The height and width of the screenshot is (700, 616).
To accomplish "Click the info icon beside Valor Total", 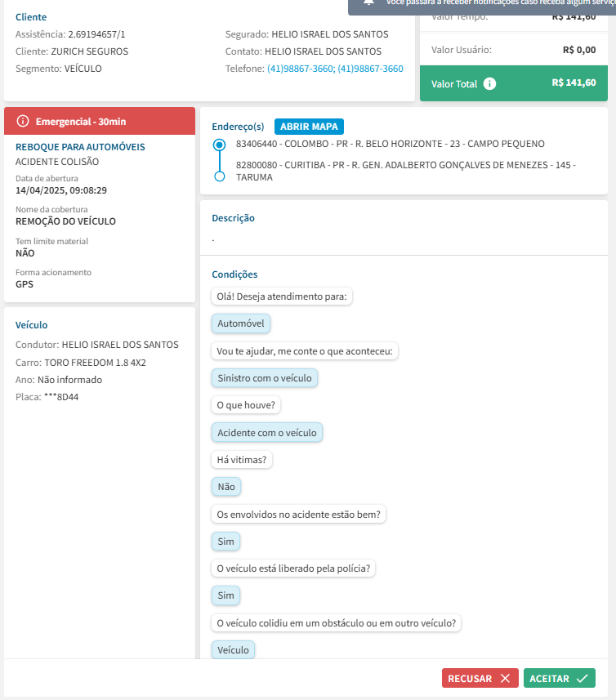I will click(x=489, y=83).
